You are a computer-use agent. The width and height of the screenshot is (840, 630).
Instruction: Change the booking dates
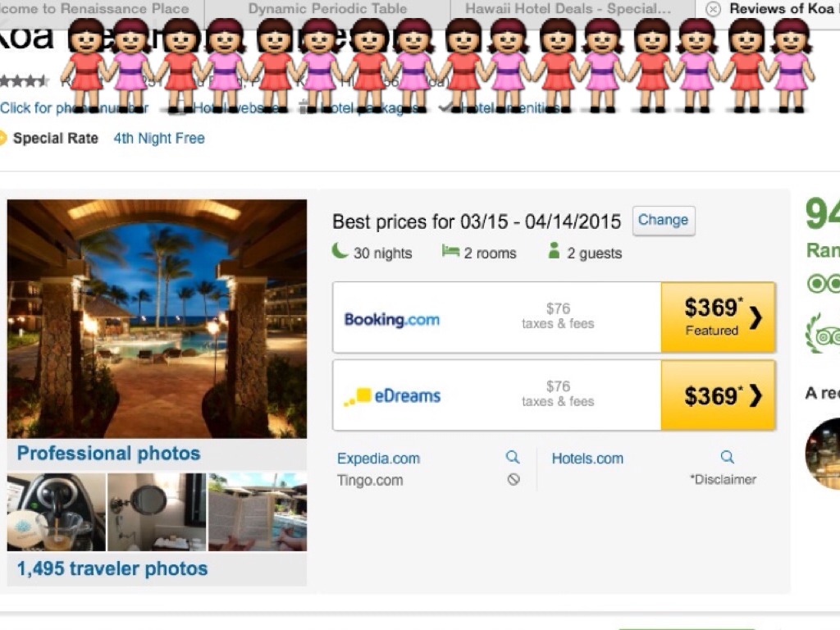(663, 220)
